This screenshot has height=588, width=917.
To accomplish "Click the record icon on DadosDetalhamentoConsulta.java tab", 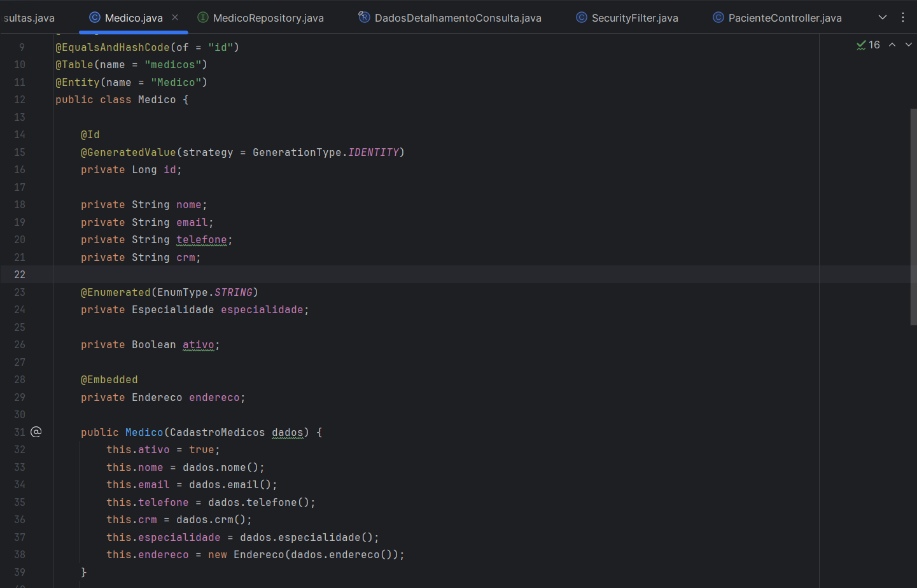I will [364, 17].
